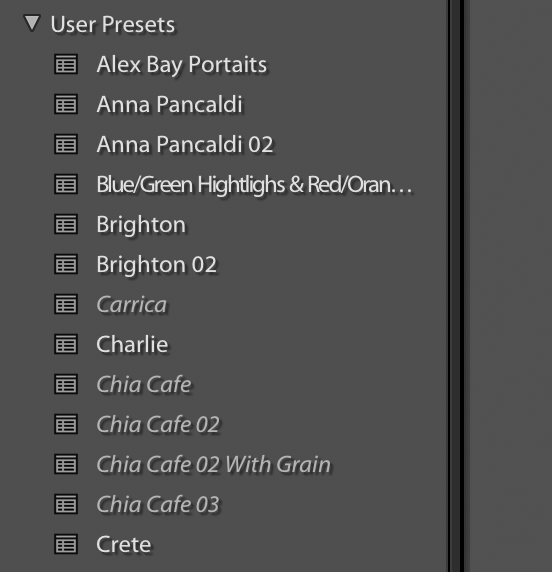
Task: Collapse the User Presets folder triangle
Action: (32, 23)
